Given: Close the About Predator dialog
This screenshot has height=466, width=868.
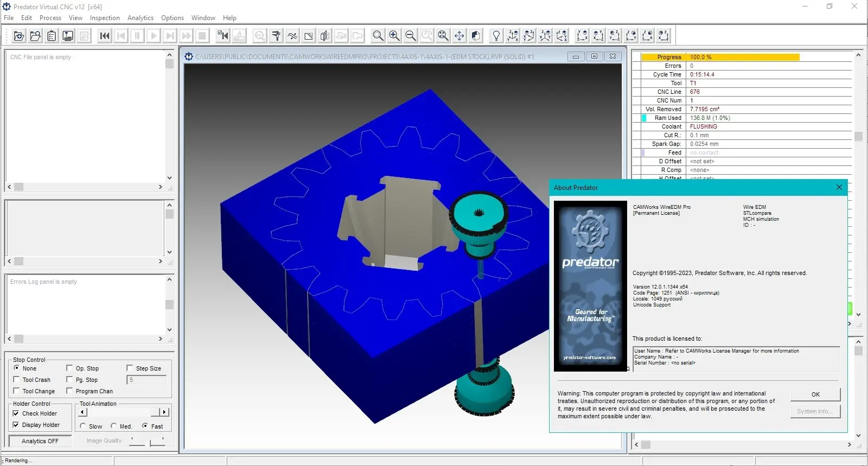Looking at the screenshot, I should (x=839, y=187).
